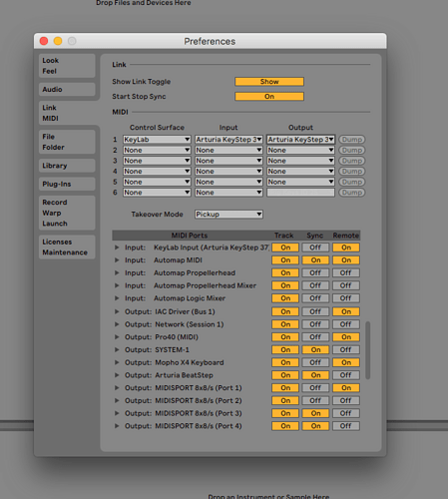Expand Automap MIDI input row
This screenshot has width=448, height=499.
coord(117,260)
